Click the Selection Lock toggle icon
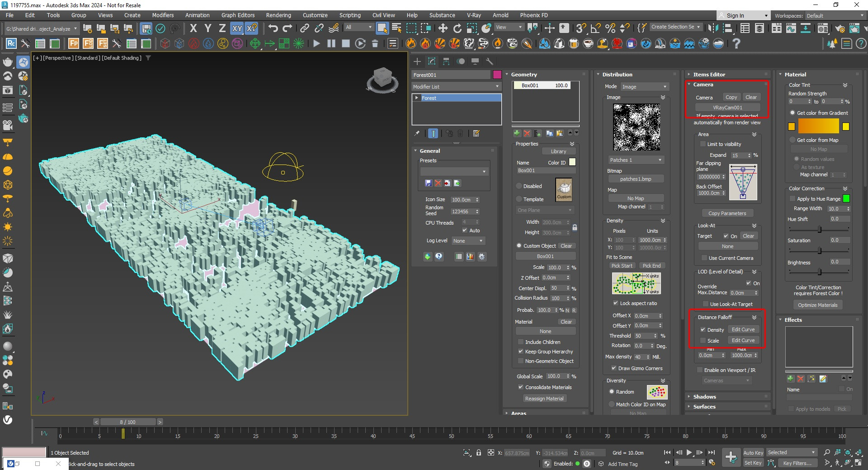This screenshot has height=470, width=868. coord(479,452)
